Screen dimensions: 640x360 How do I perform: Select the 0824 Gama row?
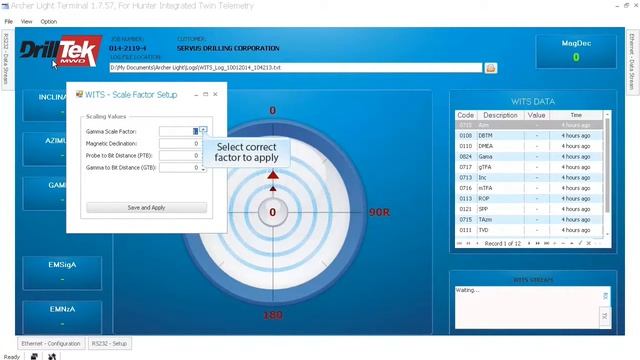[529, 156]
